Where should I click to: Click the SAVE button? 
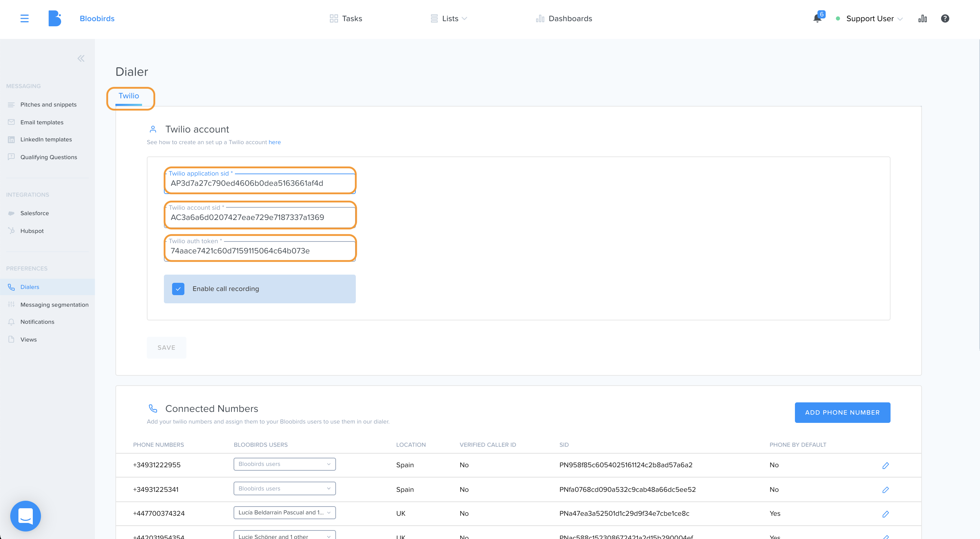point(167,347)
